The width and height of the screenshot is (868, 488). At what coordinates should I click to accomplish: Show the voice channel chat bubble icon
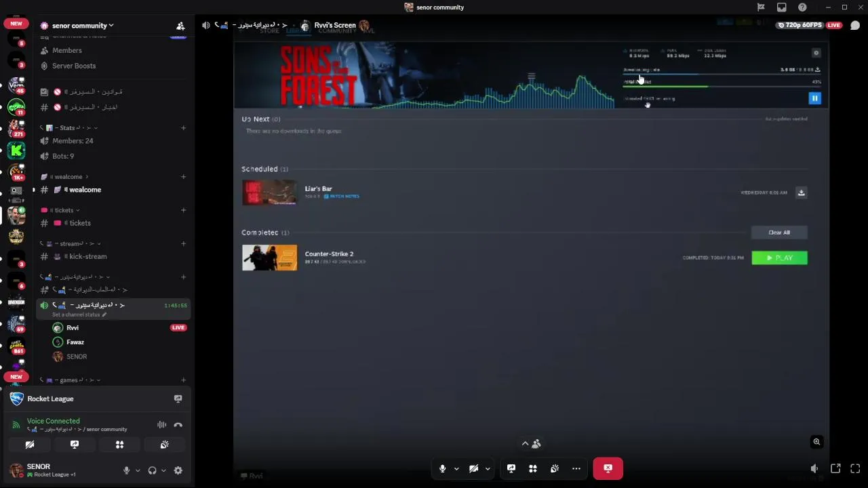pyautogui.click(x=855, y=26)
